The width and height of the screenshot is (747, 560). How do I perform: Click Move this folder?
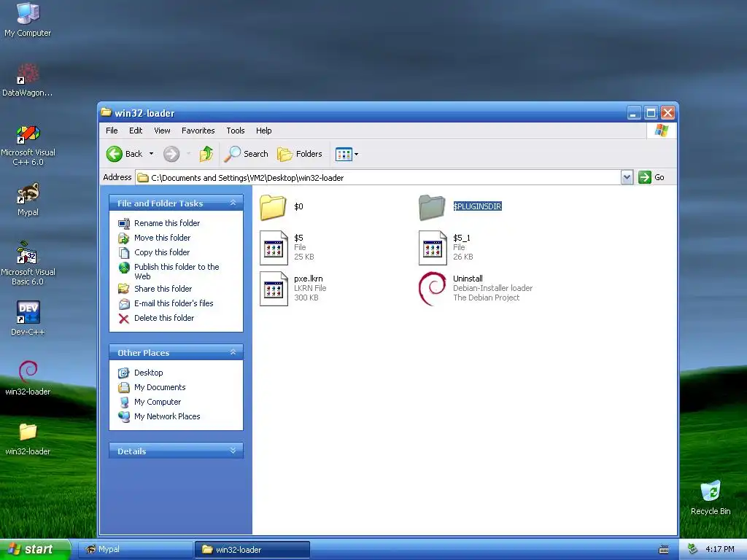(162, 238)
